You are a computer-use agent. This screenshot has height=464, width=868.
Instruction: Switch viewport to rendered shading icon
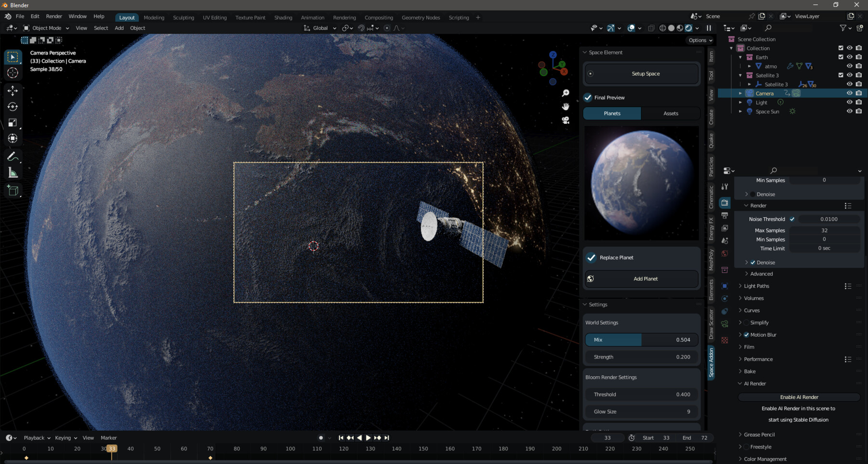pos(688,27)
